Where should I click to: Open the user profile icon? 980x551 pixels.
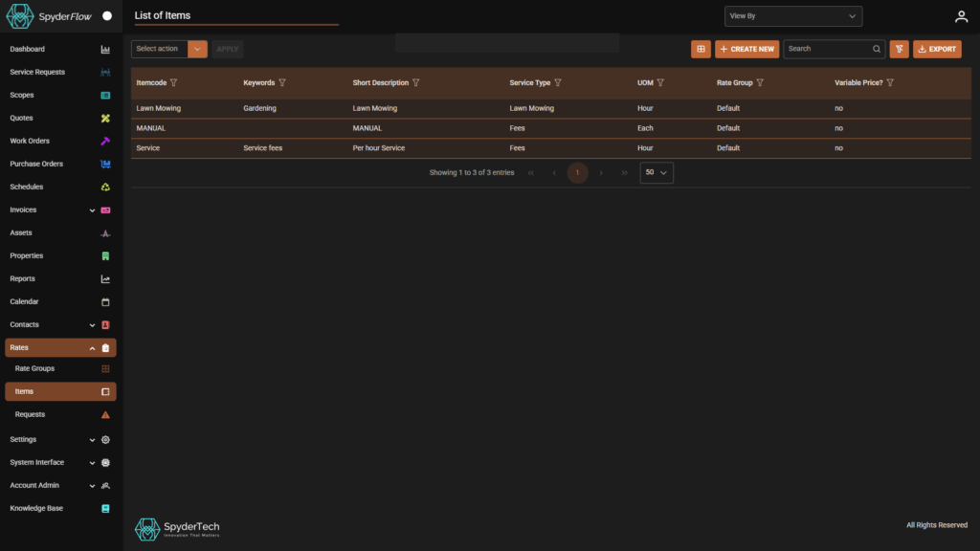pyautogui.click(x=961, y=16)
